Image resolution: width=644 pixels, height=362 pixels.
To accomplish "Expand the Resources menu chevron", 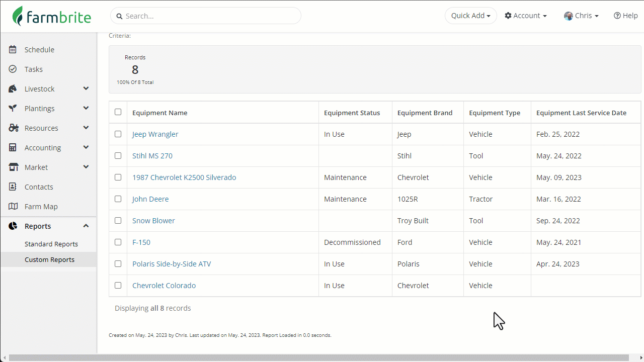I will point(86,128).
